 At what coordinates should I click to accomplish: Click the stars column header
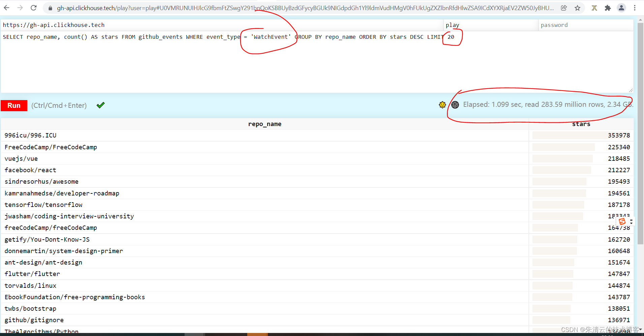(x=581, y=124)
